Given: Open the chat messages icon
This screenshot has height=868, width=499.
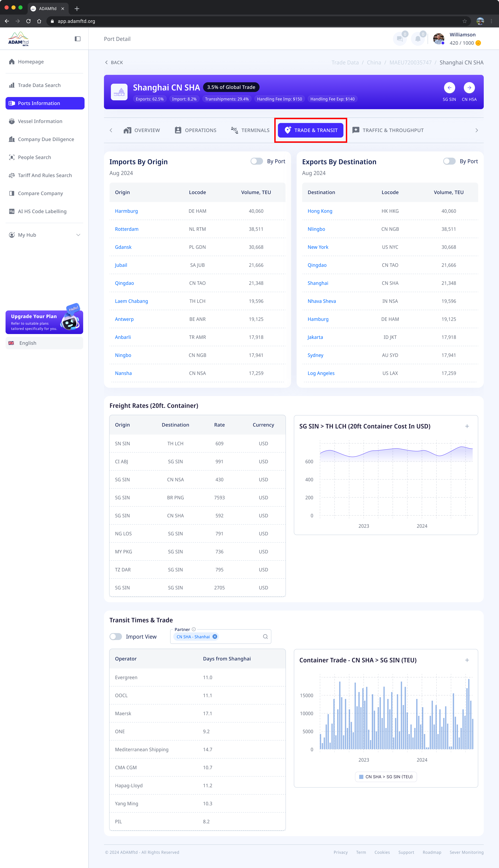Looking at the screenshot, I should click(400, 39).
